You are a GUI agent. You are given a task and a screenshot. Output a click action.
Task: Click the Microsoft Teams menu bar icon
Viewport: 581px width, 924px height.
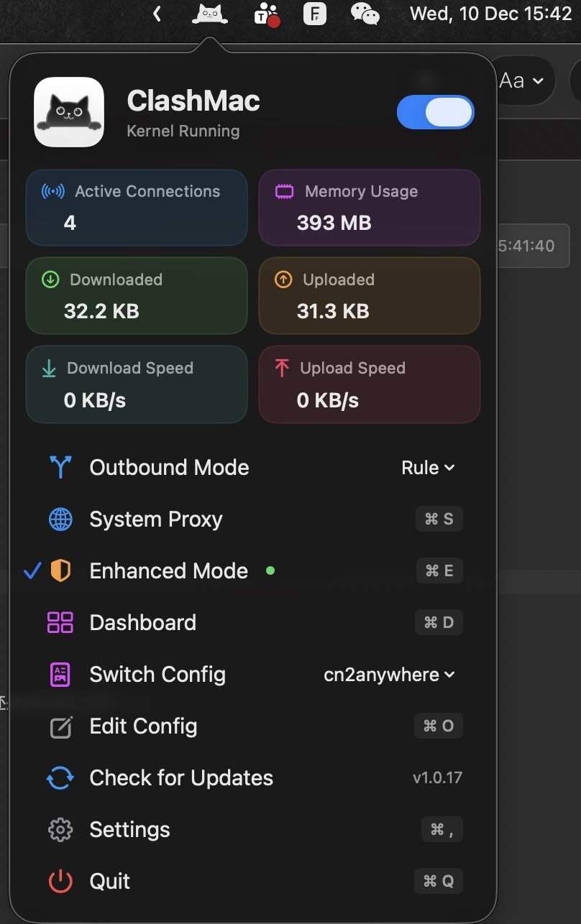click(x=267, y=14)
